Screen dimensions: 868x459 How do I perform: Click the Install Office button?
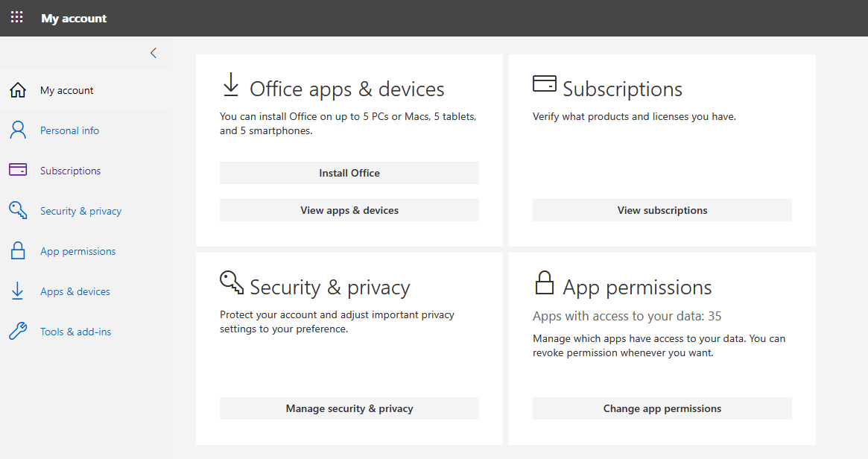coord(349,173)
